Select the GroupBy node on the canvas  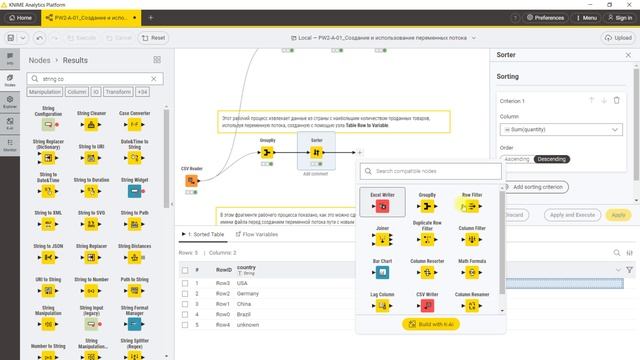click(x=267, y=152)
